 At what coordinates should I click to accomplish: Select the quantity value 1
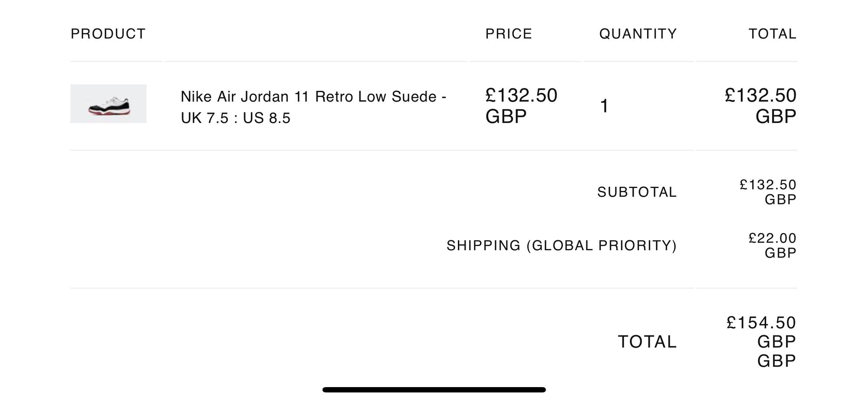click(604, 106)
